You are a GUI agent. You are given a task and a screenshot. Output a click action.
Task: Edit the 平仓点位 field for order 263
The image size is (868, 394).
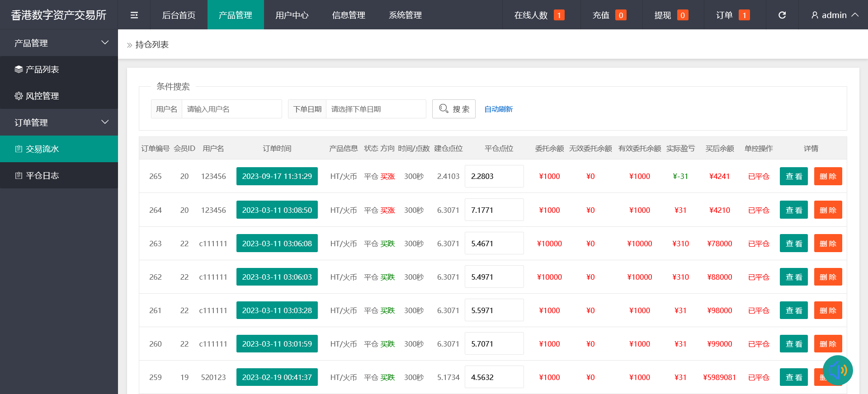click(x=494, y=244)
